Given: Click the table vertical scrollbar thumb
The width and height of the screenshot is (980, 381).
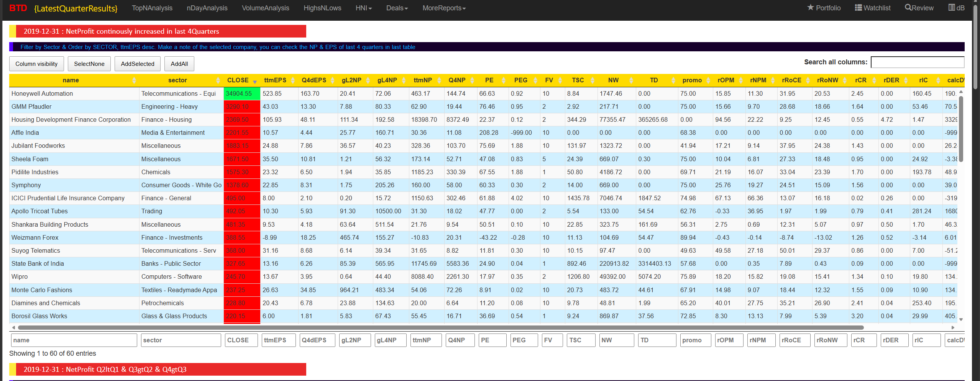Looking at the screenshot, I should (961, 129).
